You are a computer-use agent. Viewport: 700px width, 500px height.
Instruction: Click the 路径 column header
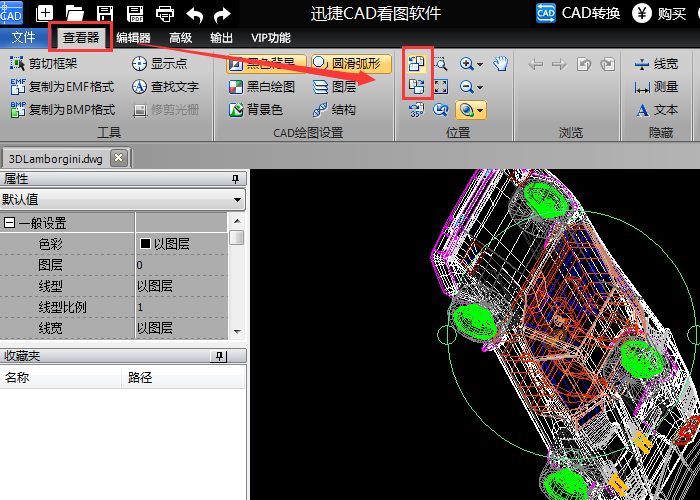coord(183,377)
